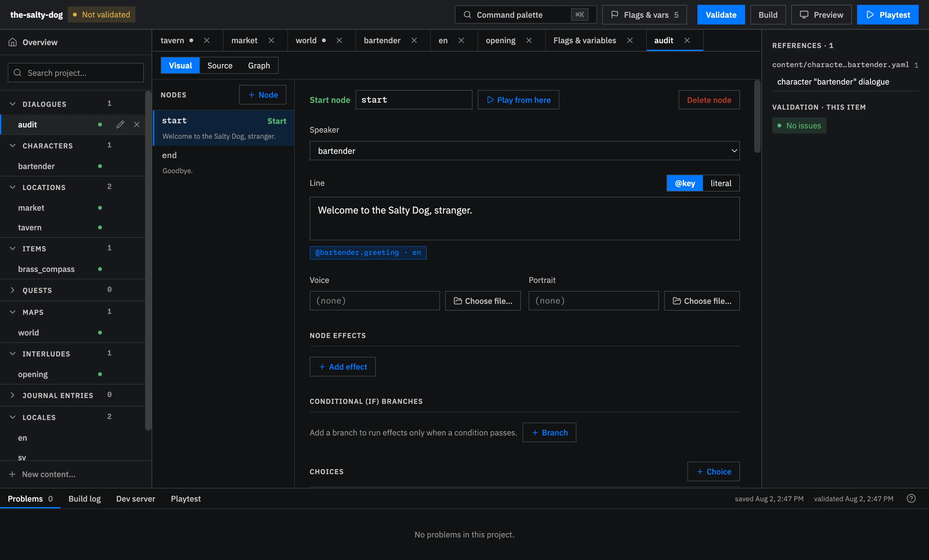Click the Not validated status badge

pos(101,15)
